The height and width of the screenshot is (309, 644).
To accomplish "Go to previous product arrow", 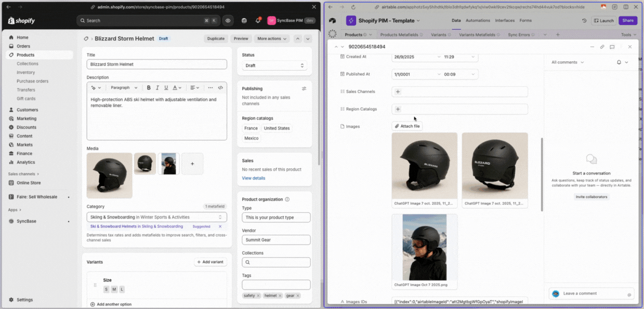I will [x=298, y=38].
